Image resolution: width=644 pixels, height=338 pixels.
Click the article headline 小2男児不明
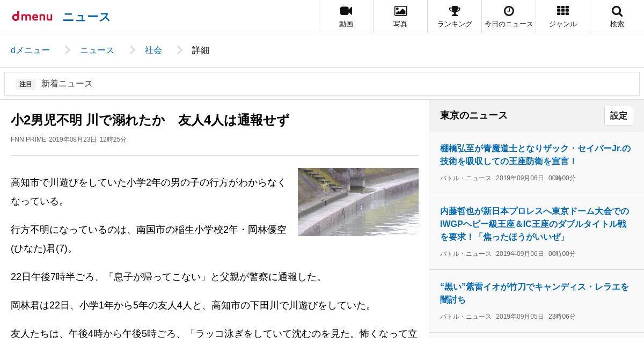pyautogui.click(x=150, y=120)
